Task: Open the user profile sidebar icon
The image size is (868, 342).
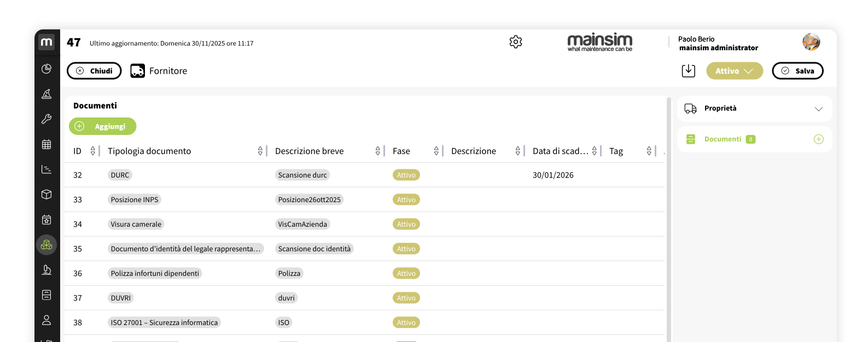Action: [x=46, y=320]
